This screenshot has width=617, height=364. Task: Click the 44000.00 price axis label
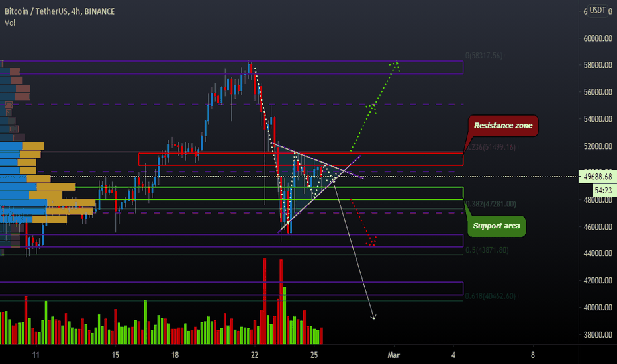(x=598, y=253)
